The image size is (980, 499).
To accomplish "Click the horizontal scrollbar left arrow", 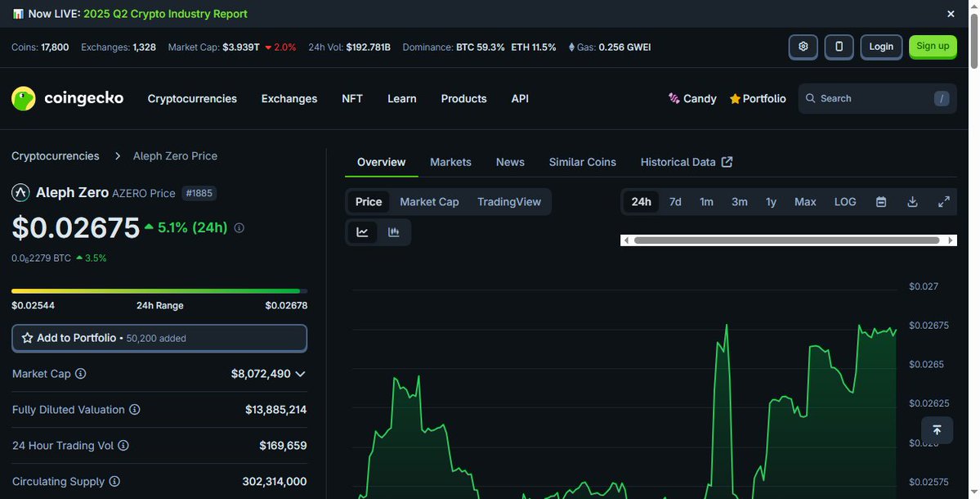I will (626, 241).
